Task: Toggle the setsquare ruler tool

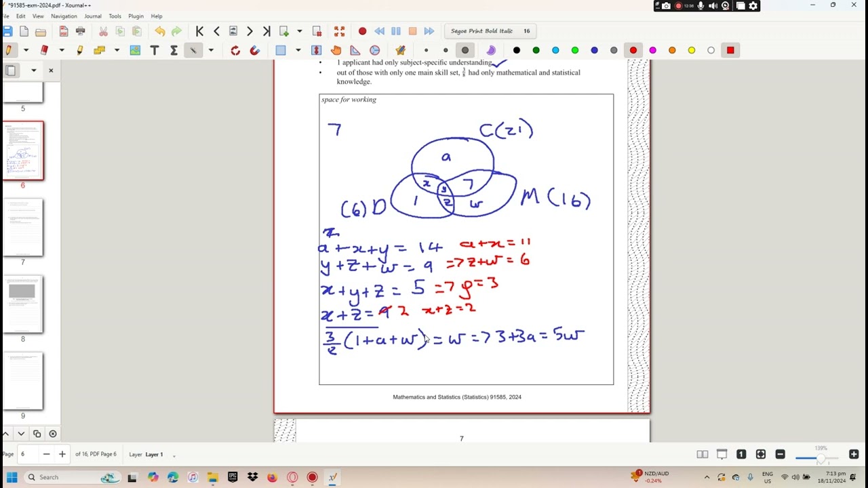Action: [x=355, y=50]
